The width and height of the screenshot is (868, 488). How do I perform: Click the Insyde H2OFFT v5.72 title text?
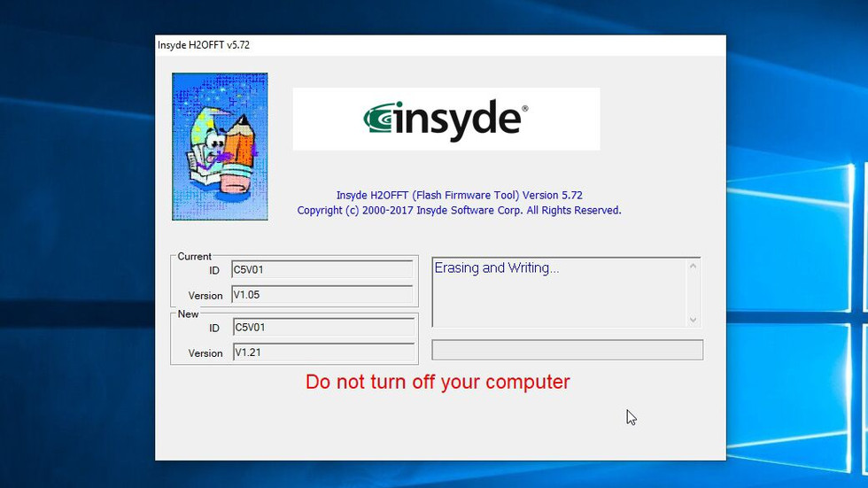point(204,45)
